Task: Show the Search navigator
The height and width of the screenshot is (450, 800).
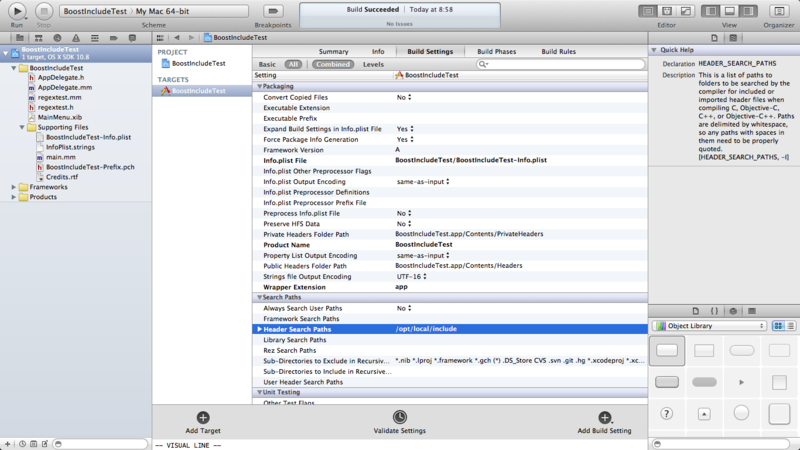Action: pyautogui.click(x=57, y=38)
